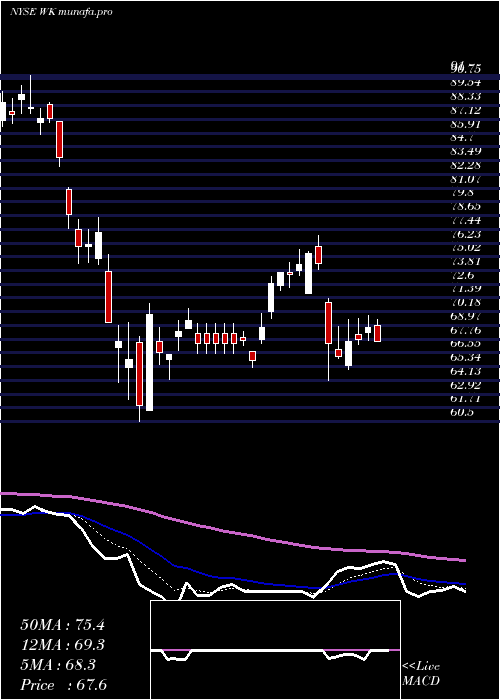Click the 81.07 price axis label
This screenshot has height=700, width=500.
pyautogui.click(x=466, y=179)
